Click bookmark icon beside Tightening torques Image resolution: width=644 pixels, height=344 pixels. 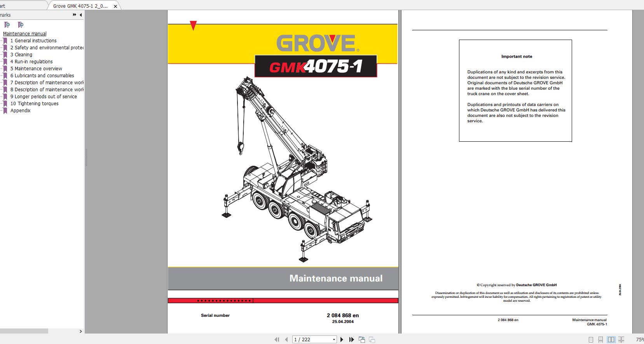point(5,104)
